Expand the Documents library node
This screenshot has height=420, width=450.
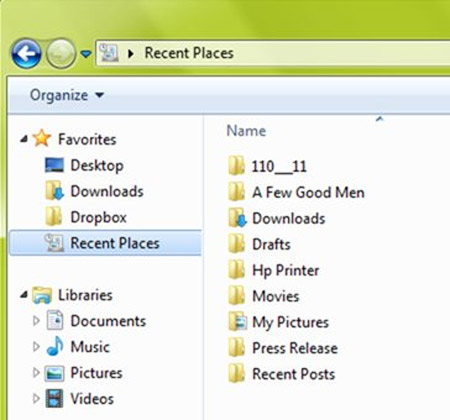[x=36, y=321]
